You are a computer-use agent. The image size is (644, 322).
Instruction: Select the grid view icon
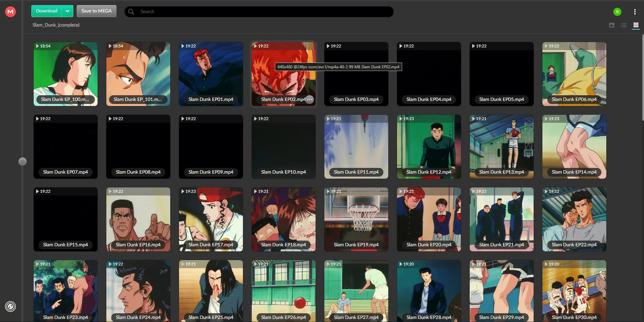[636, 25]
